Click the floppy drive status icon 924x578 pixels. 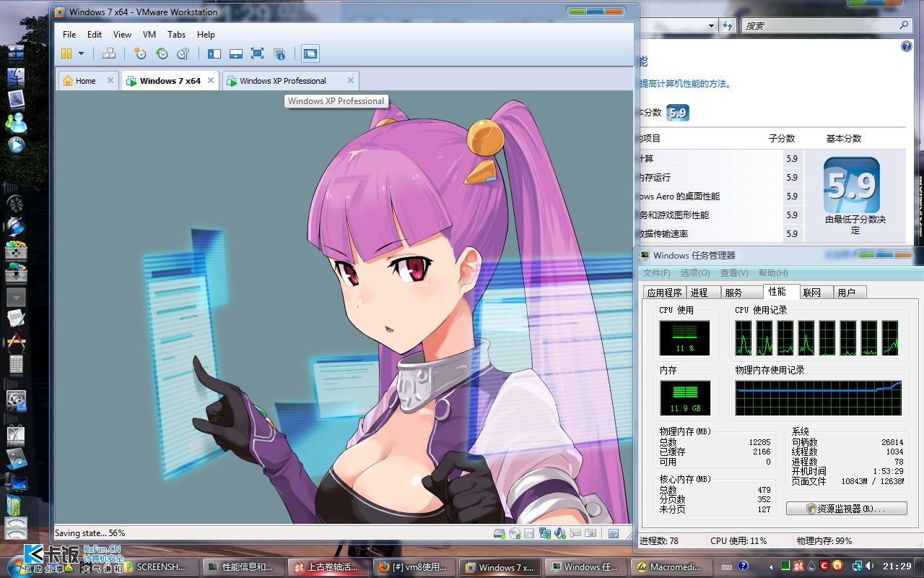coord(529,533)
